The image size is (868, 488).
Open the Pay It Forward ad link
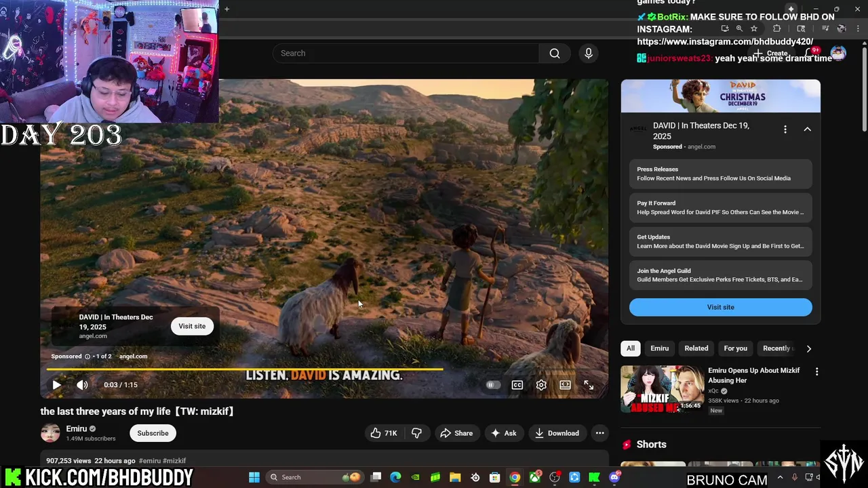pos(720,207)
